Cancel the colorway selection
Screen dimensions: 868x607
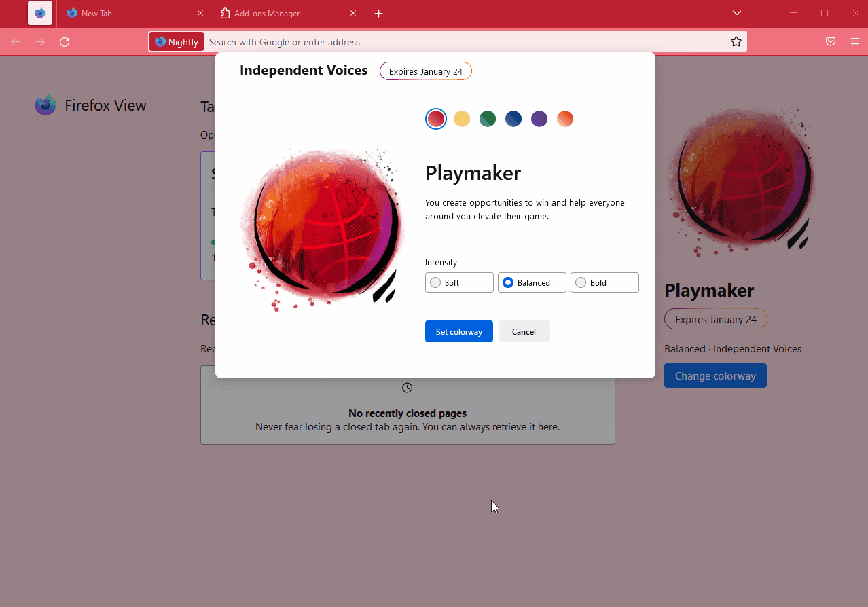tap(524, 331)
